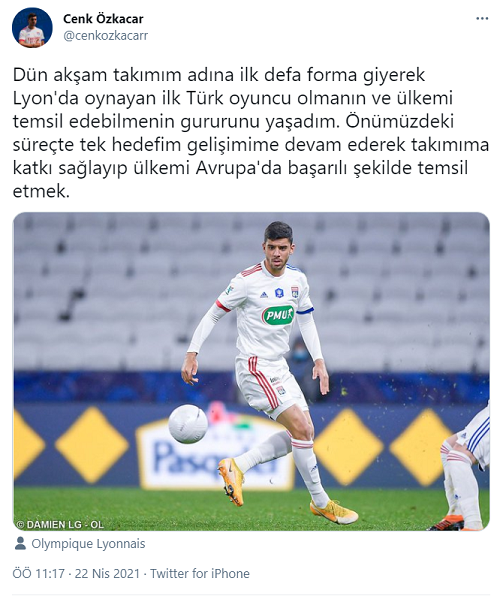Click the PMU sponsor logo on jersey
Viewport: 500px width, 596px height.
[278, 315]
